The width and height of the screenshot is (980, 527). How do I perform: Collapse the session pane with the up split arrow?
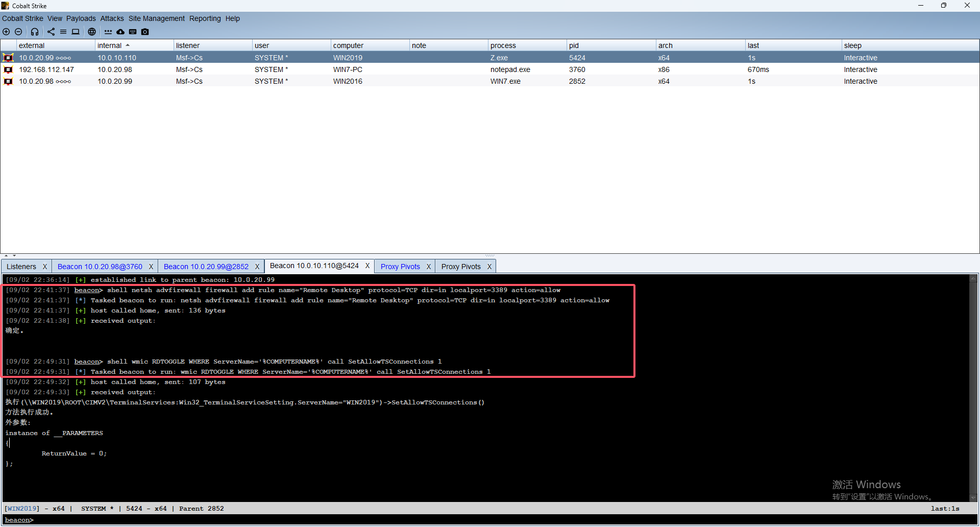[6, 255]
